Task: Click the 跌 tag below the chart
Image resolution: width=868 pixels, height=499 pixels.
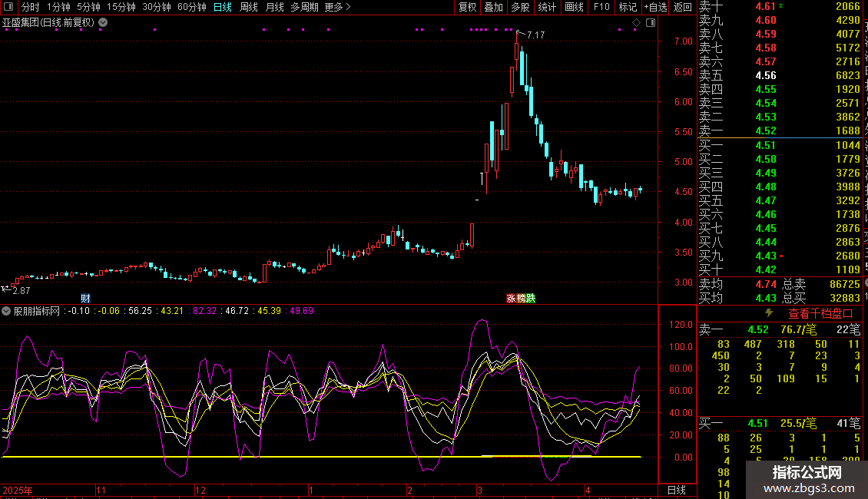Action: 530,298
